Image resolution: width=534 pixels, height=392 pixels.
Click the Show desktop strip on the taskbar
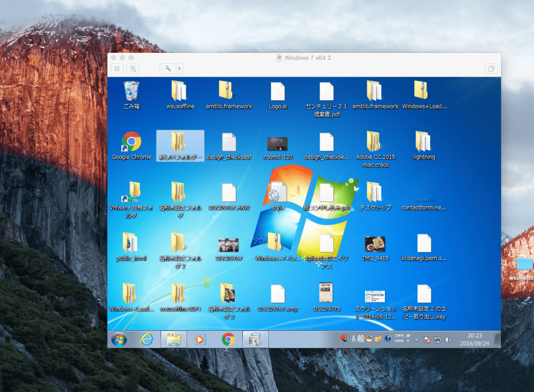point(498,339)
